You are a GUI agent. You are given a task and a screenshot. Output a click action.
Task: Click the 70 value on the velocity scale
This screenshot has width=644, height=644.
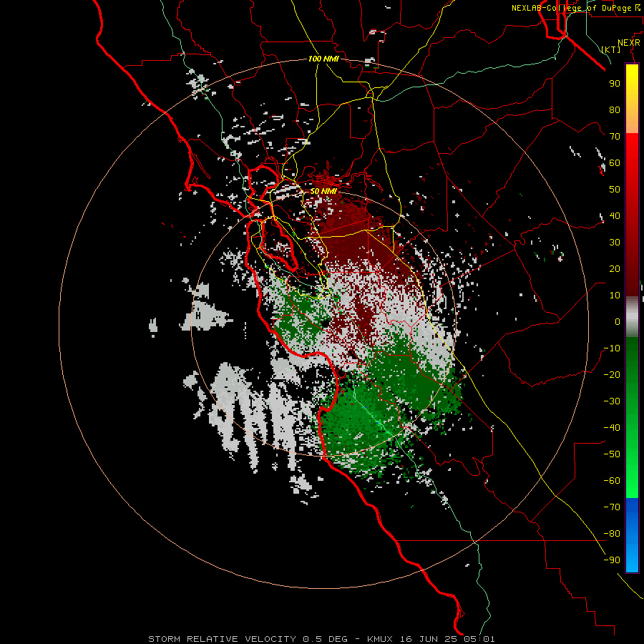615,137
